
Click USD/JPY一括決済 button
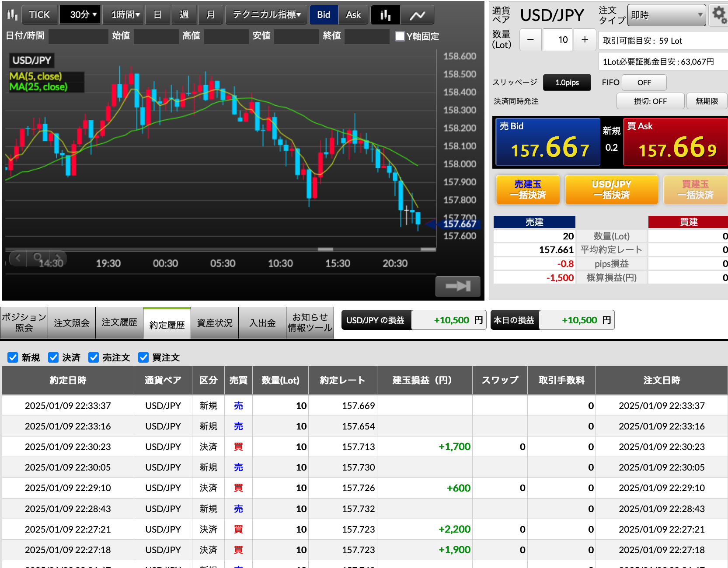tap(611, 190)
